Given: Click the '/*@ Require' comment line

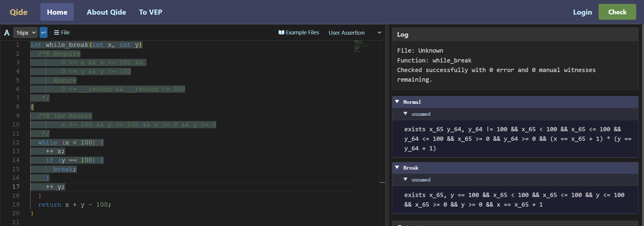Looking at the screenshot, I should pyautogui.click(x=59, y=54).
